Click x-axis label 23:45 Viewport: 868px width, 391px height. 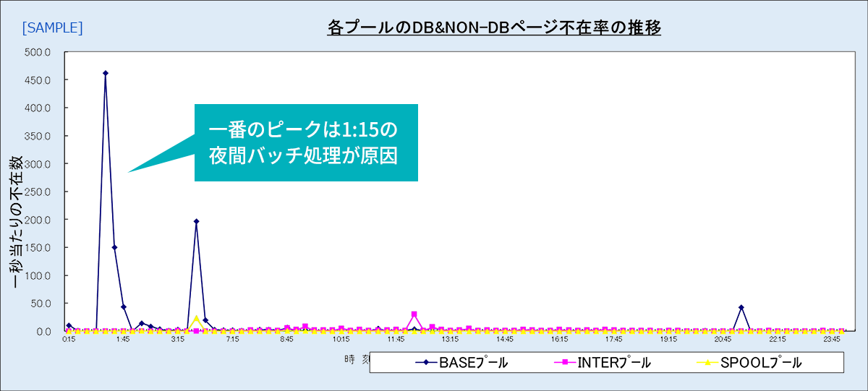click(832, 339)
